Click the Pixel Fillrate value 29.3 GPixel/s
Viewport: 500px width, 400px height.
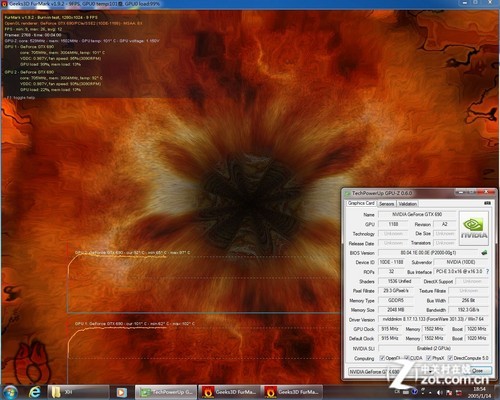coord(396,291)
